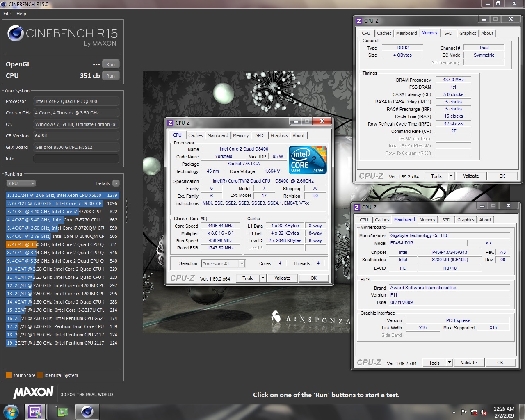The height and width of the screenshot is (420, 525).
Task: Open the Action Center flag icon
Action: [464, 412]
